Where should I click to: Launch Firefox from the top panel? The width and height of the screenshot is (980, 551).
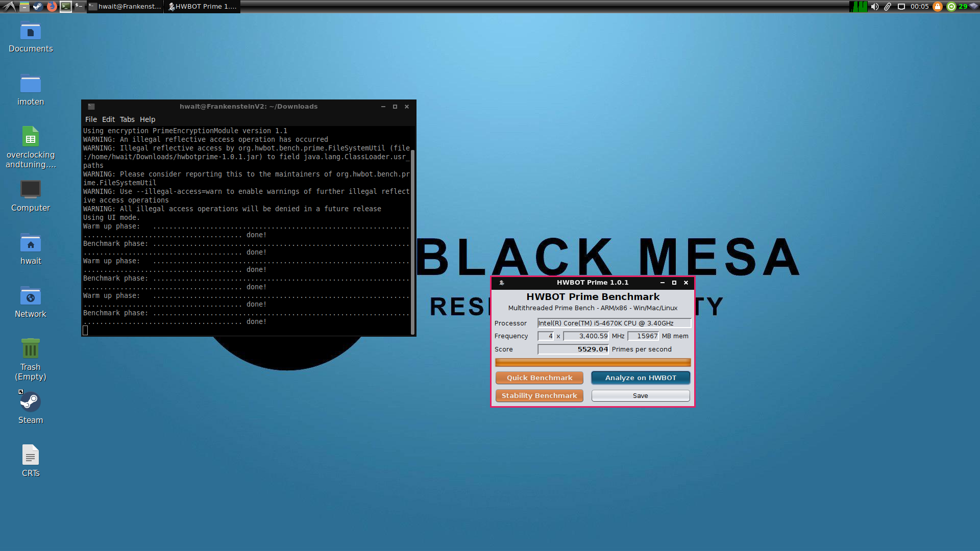point(52,7)
